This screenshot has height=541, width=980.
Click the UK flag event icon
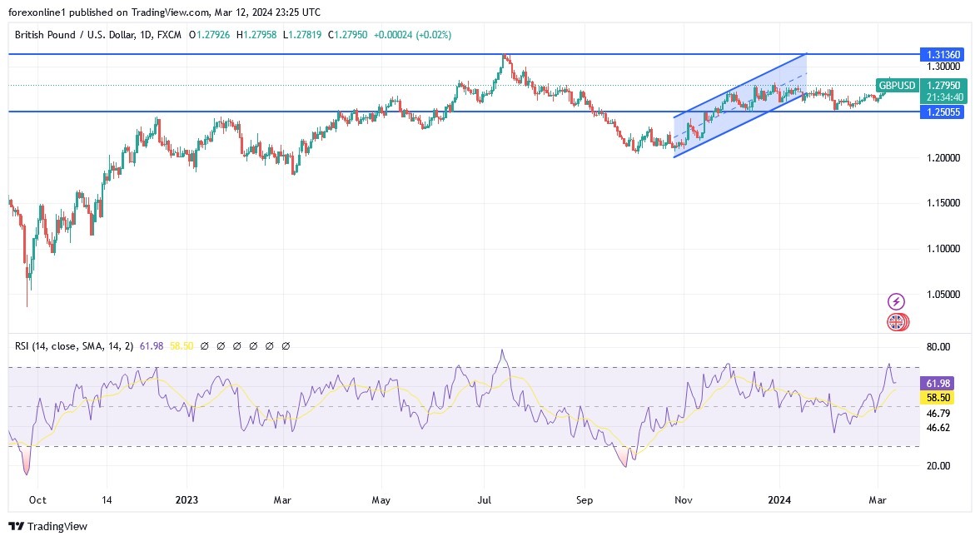click(x=897, y=322)
